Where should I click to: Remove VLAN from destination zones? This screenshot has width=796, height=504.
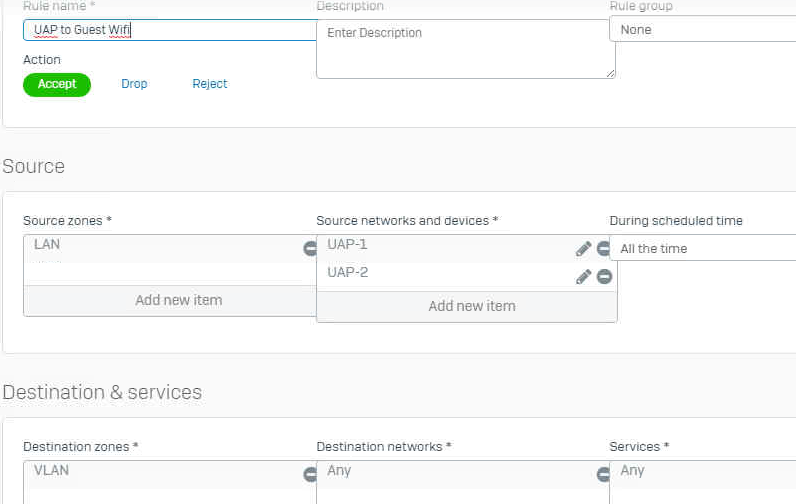click(310, 475)
